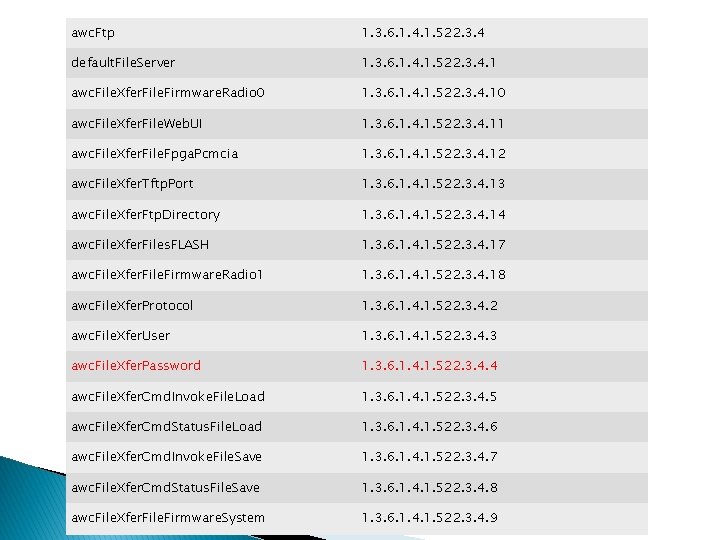Select the awcFileXferFtpDirectory entry

[146, 214]
